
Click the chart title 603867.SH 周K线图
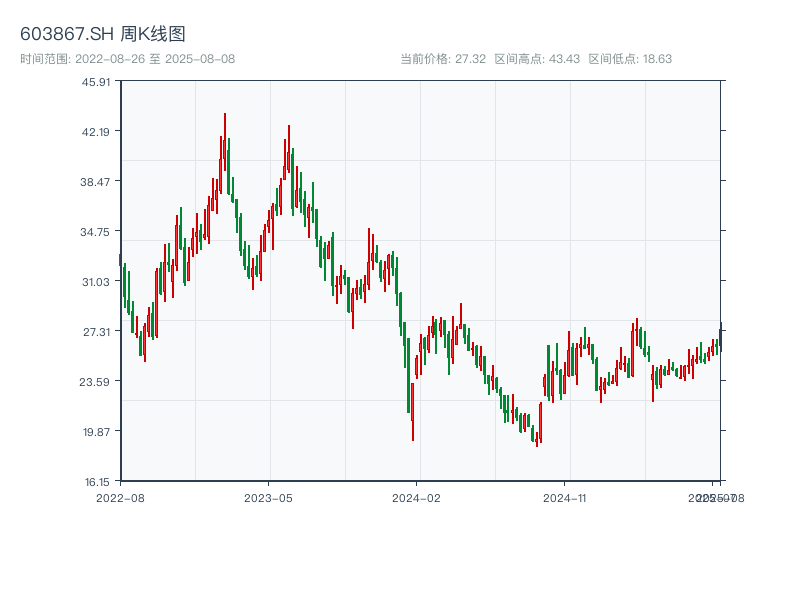point(103,34)
